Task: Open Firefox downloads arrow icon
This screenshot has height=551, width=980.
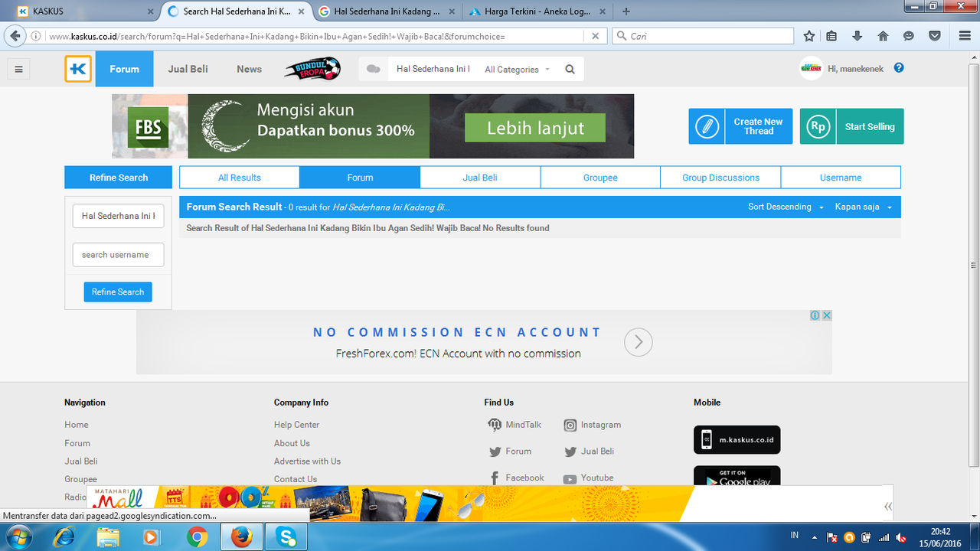Action: [x=857, y=36]
